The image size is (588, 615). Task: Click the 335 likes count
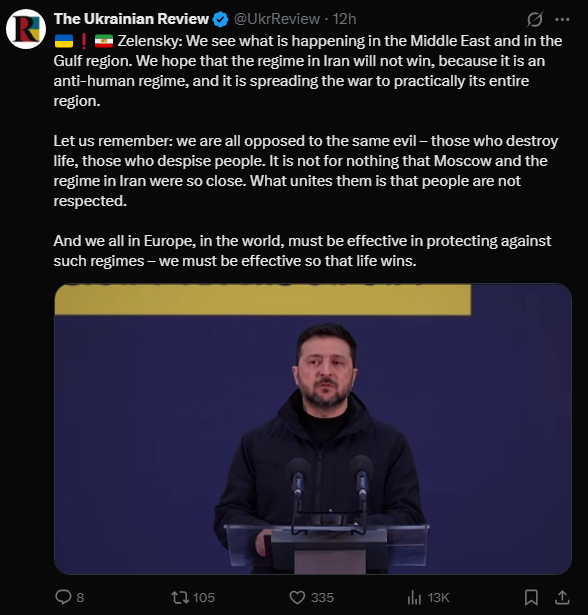pyautogui.click(x=322, y=597)
